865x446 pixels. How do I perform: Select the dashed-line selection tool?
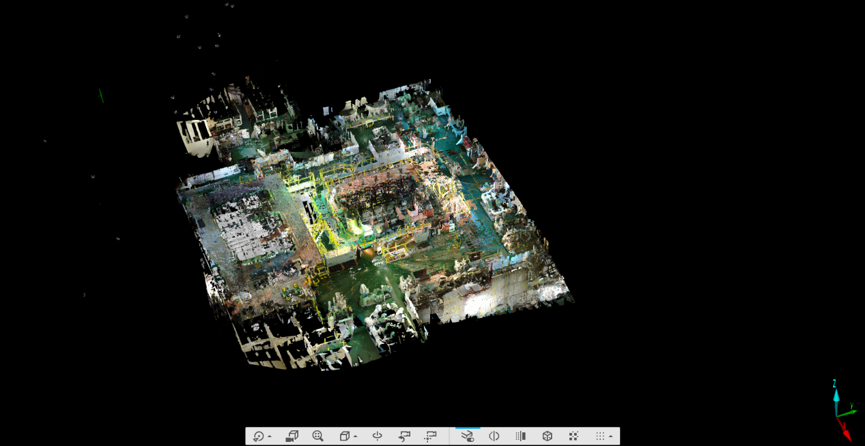(431, 436)
